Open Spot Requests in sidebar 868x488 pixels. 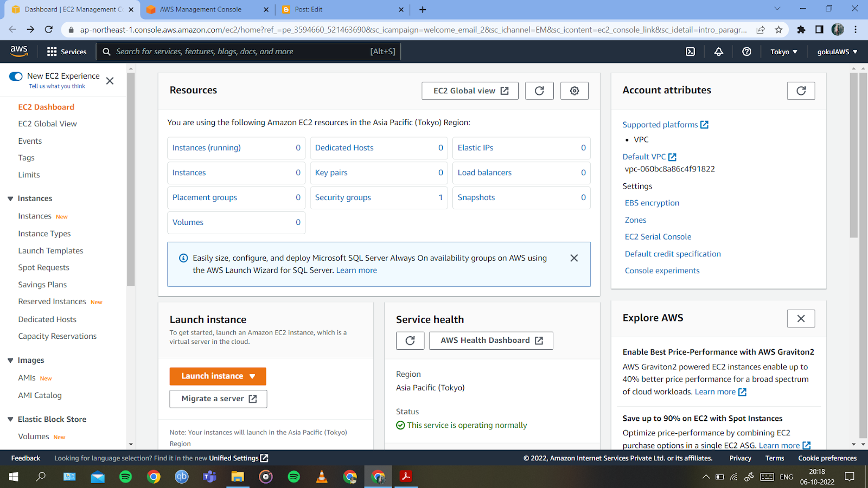pyautogui.click(x=43, y=267)
